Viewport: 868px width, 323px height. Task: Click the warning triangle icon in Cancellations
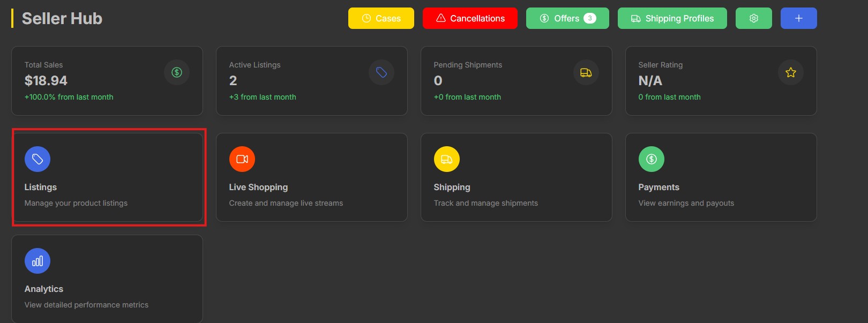441,18
